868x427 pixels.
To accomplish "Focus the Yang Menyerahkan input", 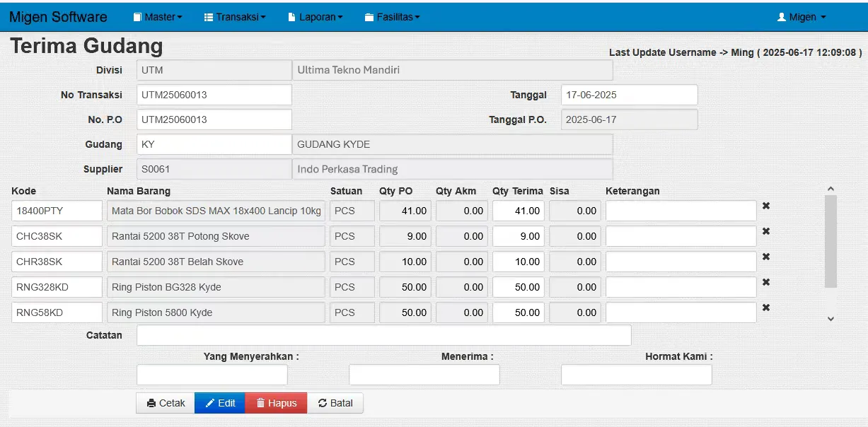I will pos(212,375).
